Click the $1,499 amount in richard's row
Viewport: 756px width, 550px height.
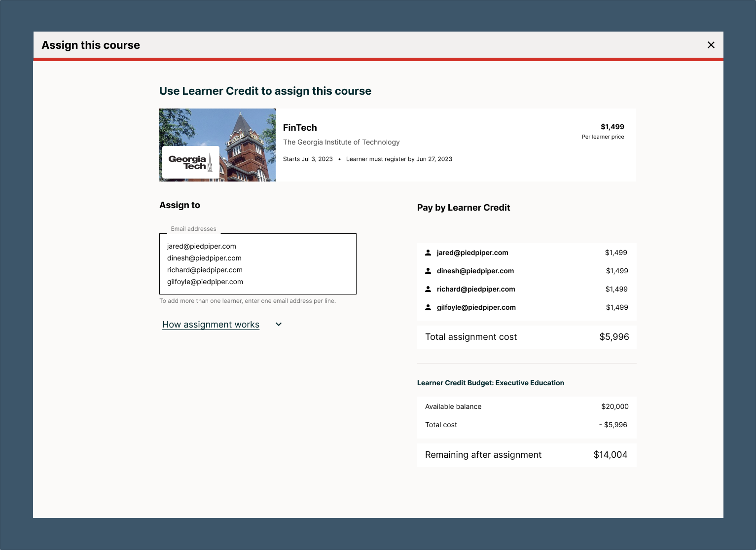(x=616, y=289)
